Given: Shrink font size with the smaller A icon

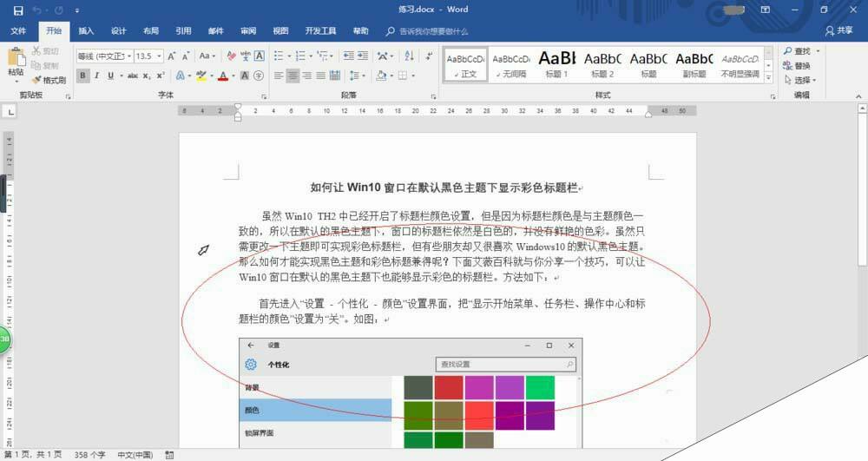Looking at the screenshot, I should [x=186, y=56].
